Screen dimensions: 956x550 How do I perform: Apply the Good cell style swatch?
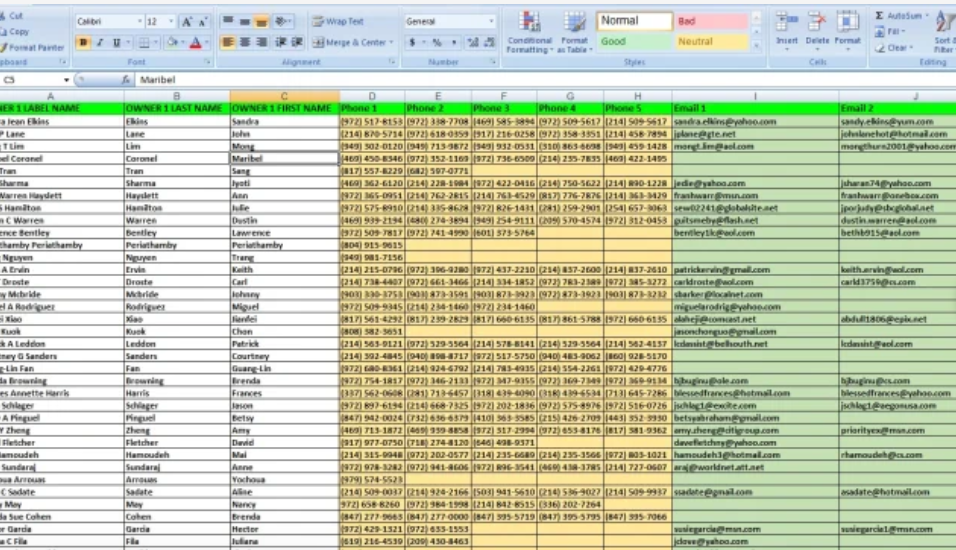pyautogui.click(x=633, y=42)
